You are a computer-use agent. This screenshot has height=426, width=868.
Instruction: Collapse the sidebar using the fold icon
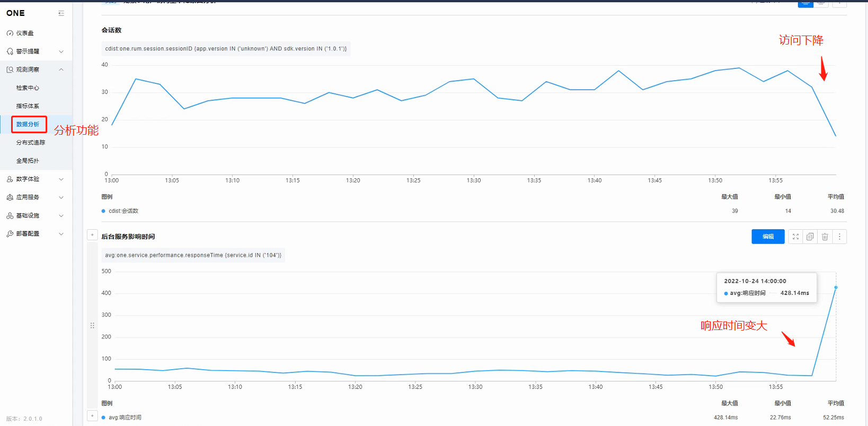pyautogui.click(x=61, y=13)
